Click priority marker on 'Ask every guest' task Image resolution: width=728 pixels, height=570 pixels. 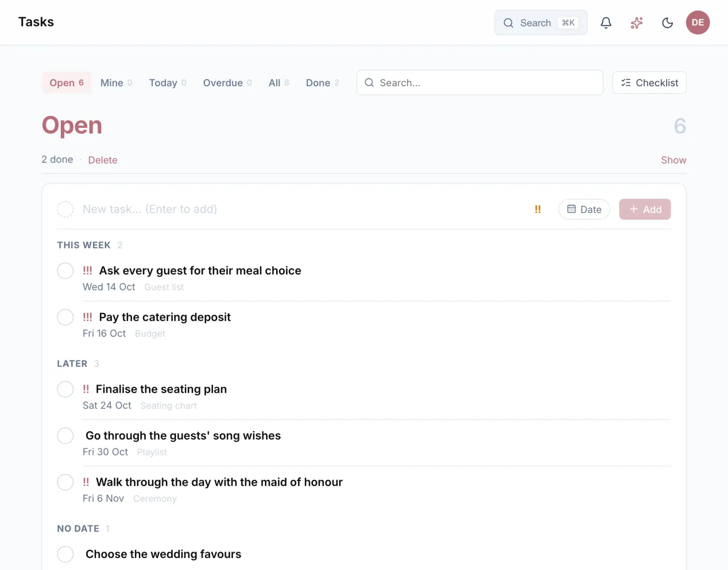(x=87, y=271)
